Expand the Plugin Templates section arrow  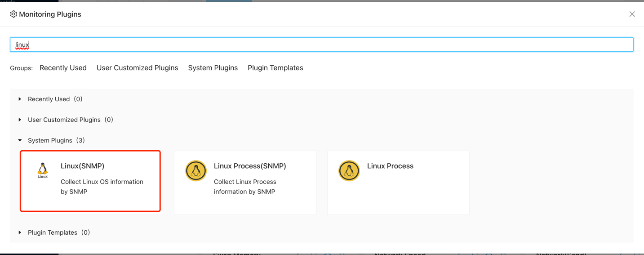click(20, 233)
